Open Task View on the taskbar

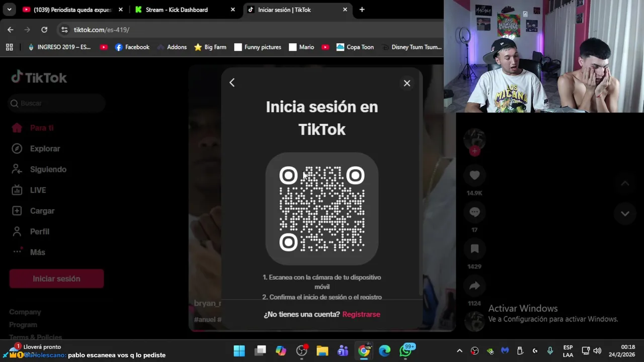(x=260, y=350)
